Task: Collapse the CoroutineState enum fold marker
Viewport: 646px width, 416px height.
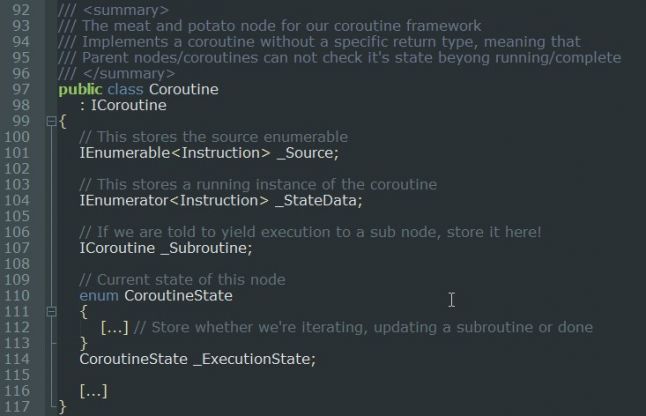Action: coord(52,312)
